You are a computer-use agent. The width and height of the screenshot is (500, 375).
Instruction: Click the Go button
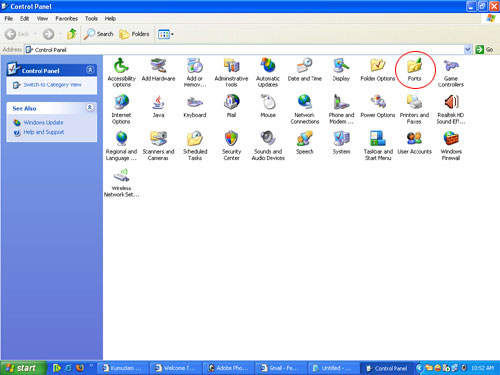pyautogui.click(x=484, y=50)
